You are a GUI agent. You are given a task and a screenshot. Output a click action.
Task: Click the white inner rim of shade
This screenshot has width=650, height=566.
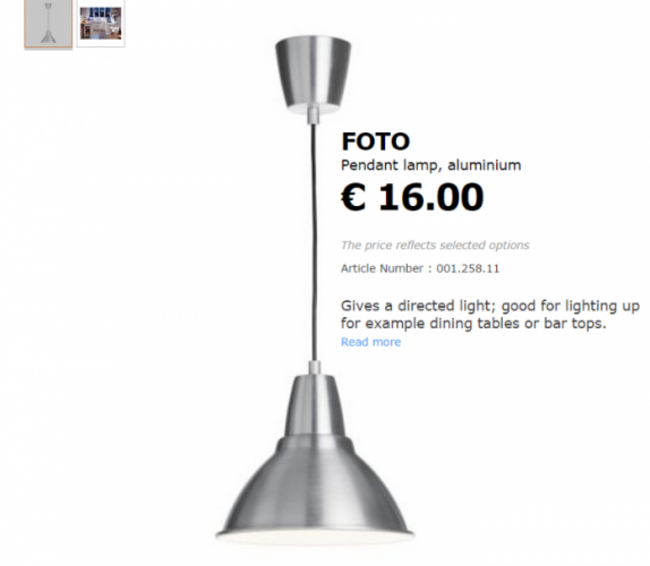[x=314, y=538]
